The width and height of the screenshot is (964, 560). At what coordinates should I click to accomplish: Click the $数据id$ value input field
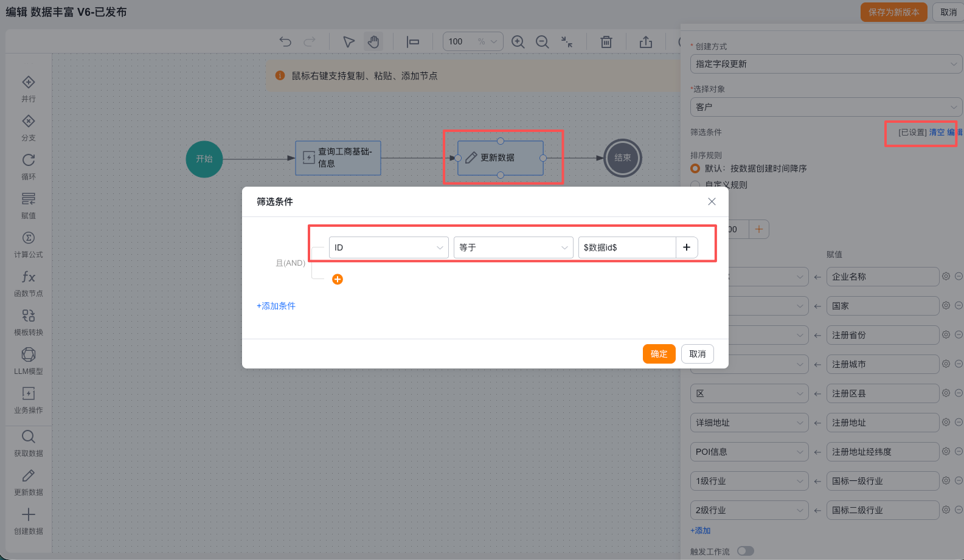tap(626, 247)
